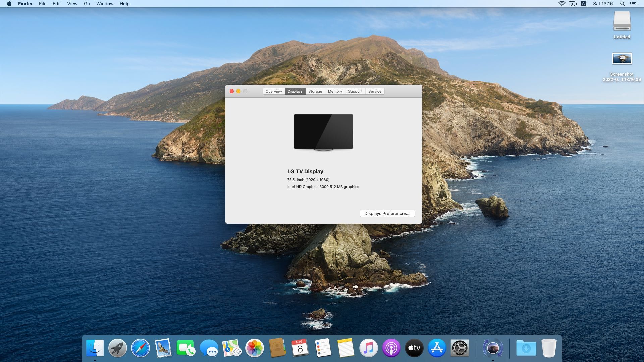Open Trash in the Dock
This screenshot has width=644, height=362.
tap(549, 348)
